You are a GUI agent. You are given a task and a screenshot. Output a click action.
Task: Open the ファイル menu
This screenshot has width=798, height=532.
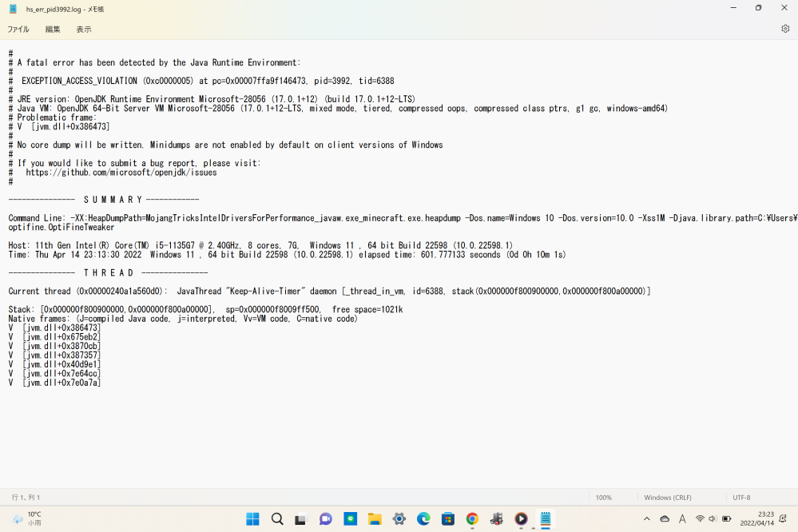[18, 30]
